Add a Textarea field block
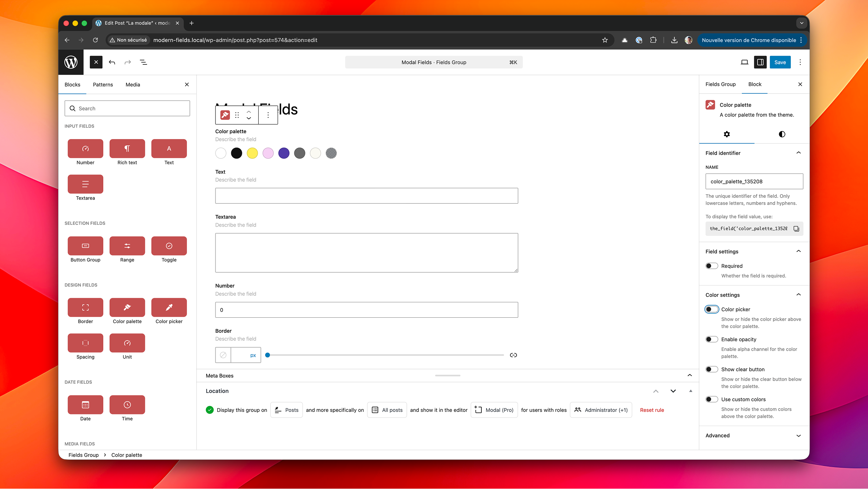The width and height of the screenshot is (868, 489). pyautogui.click(x=85, y=184)
